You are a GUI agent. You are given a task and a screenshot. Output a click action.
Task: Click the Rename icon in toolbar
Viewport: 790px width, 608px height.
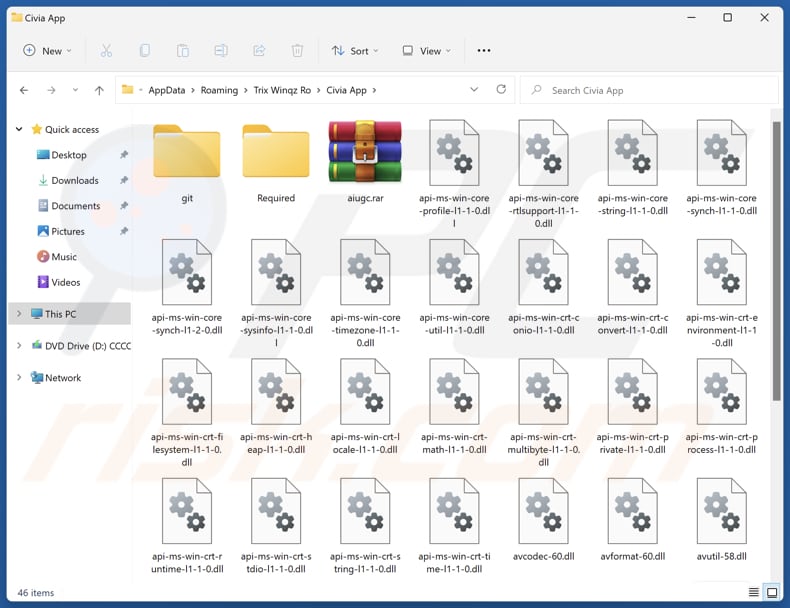click(221, 50)
